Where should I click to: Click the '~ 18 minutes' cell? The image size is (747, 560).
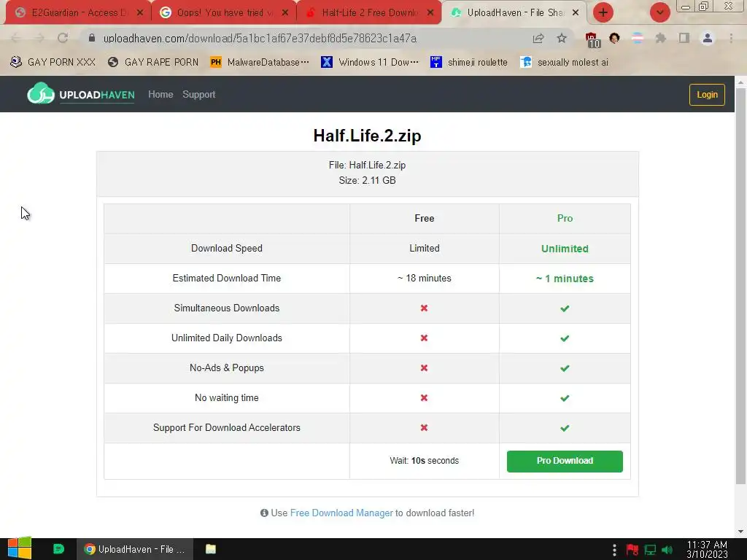(x=424, y=278)
